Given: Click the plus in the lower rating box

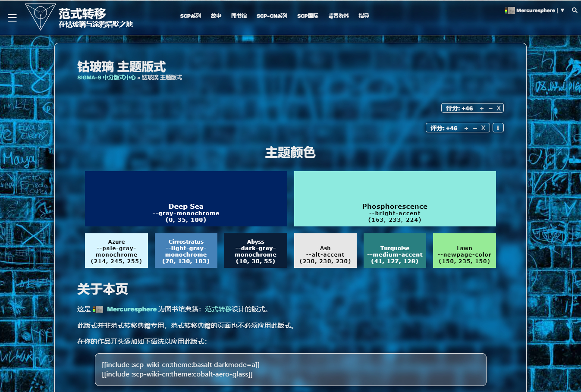Looking at the screenshot, I should click(x=466, y=128).
